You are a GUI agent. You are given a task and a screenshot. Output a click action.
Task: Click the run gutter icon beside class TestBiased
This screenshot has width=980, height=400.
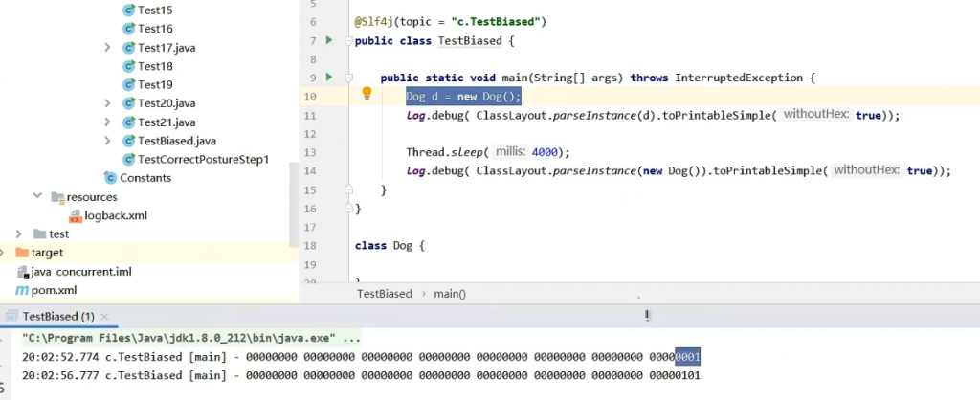tap(328, 40)
